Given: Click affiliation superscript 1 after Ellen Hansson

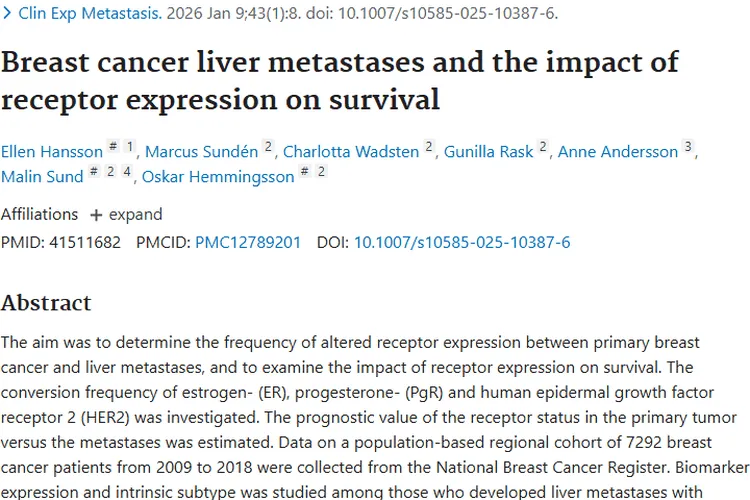Looking at the screenshot, I should click(x=130, y=147).
